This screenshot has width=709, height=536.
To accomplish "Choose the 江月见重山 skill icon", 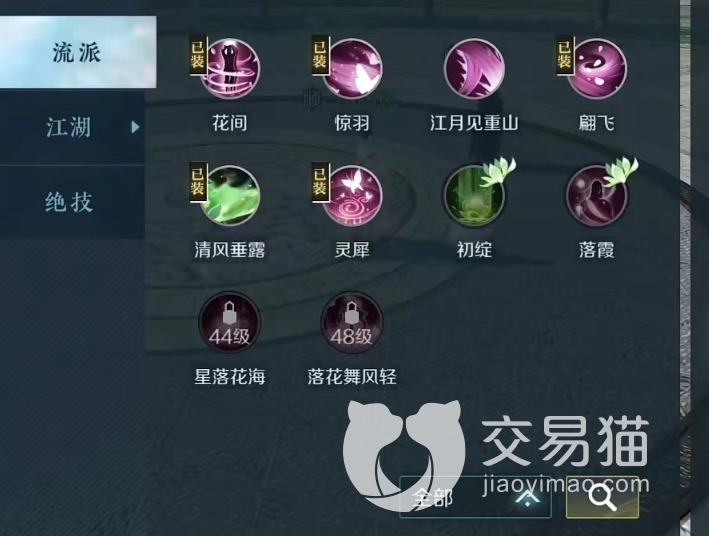I will click(474, 69).
